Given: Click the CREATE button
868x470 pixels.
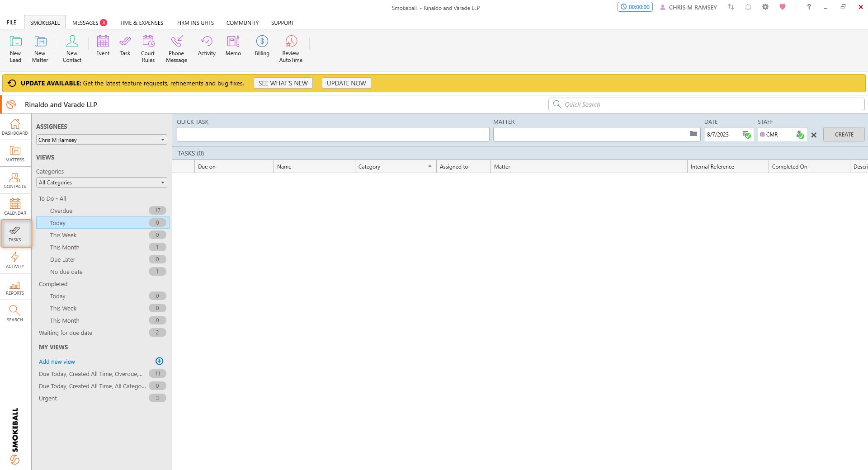Looking at the screenshot, I should click(x=844, y=134).
